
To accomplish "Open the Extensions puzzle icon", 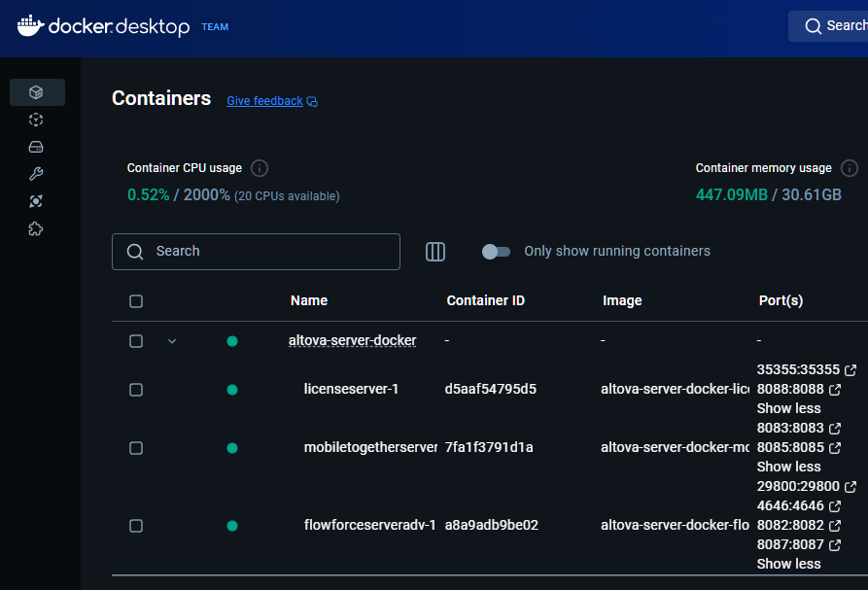I will [37, 228].
